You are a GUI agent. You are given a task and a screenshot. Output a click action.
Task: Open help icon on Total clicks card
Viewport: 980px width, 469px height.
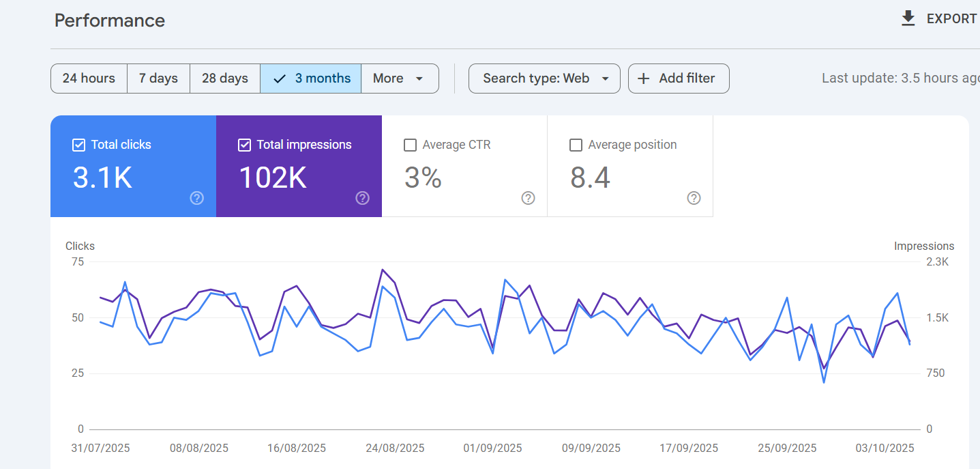coord(196,198)
